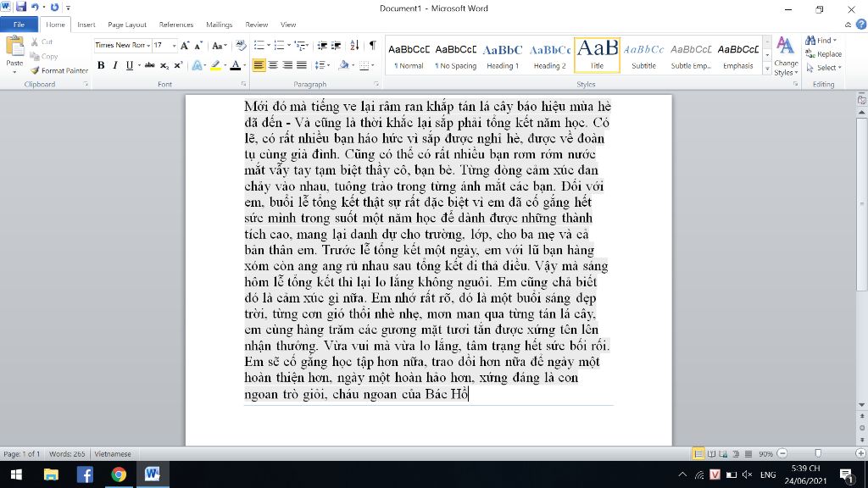Apply the yellow text highlight color
The image size is (868, 488).
(215, 65)
